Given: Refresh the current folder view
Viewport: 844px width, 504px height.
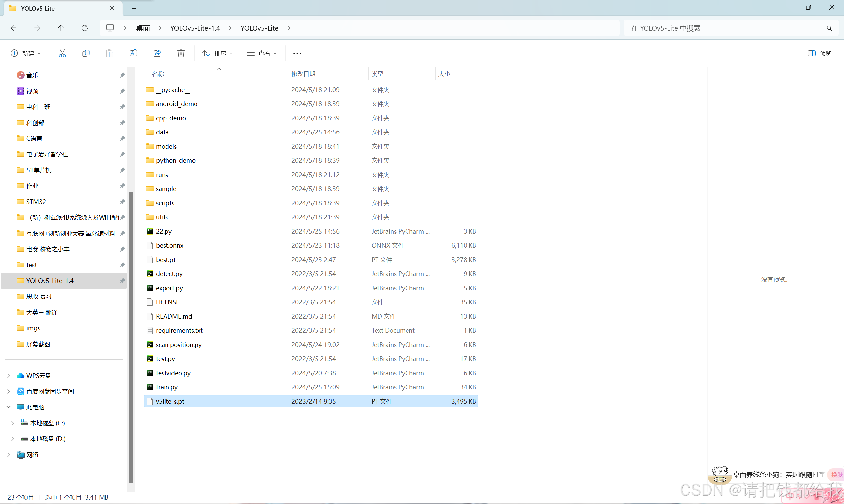Looking at the screenshot, I should click(85, 28).
